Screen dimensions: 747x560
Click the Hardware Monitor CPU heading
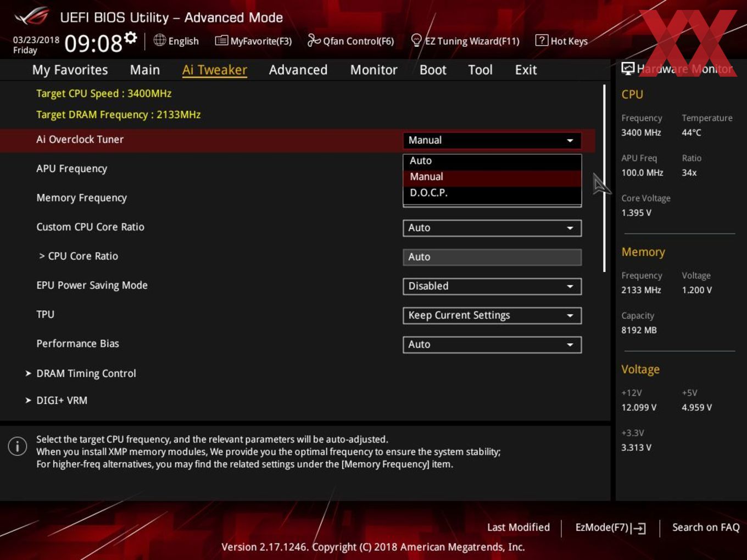pyautogui.click(x=632, y=94)
